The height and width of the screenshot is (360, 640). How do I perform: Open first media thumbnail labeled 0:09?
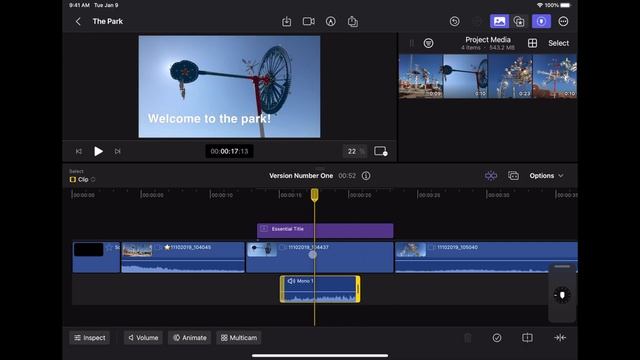pos(421,76)
